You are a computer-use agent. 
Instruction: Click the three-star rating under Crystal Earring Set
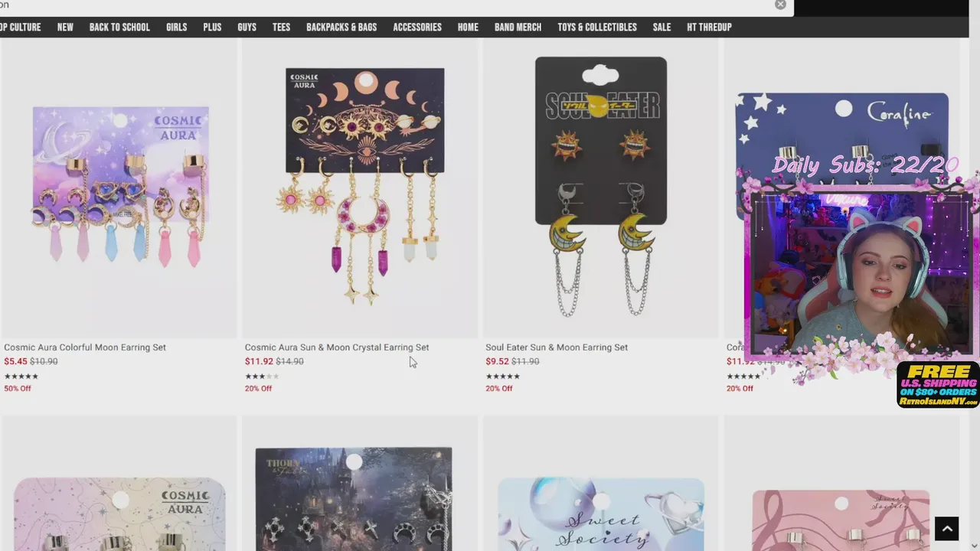[x=262, y=376]
